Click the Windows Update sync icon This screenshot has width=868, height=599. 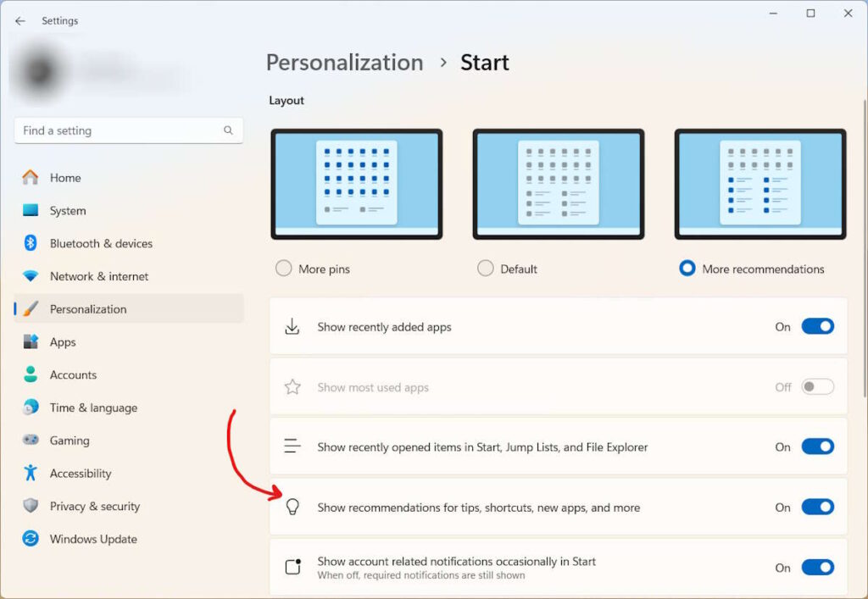click(31, 538)
